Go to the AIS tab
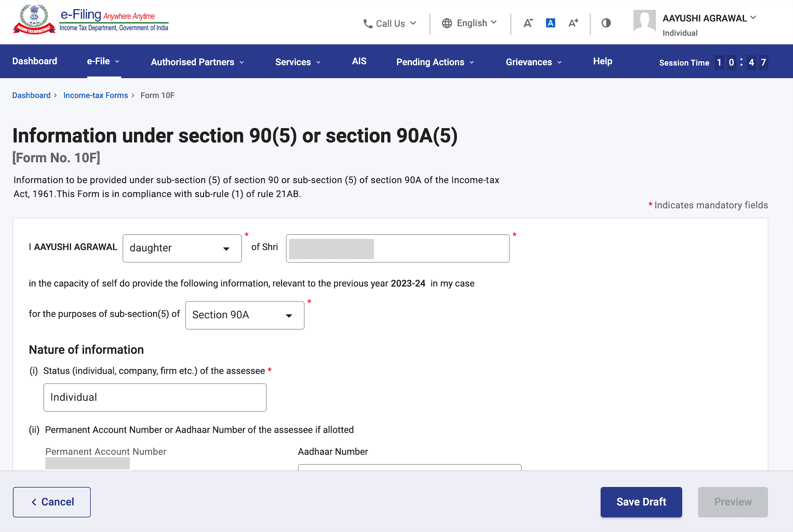Image resolution: width=793 pixels, height=532 pixels. [359, 61]
